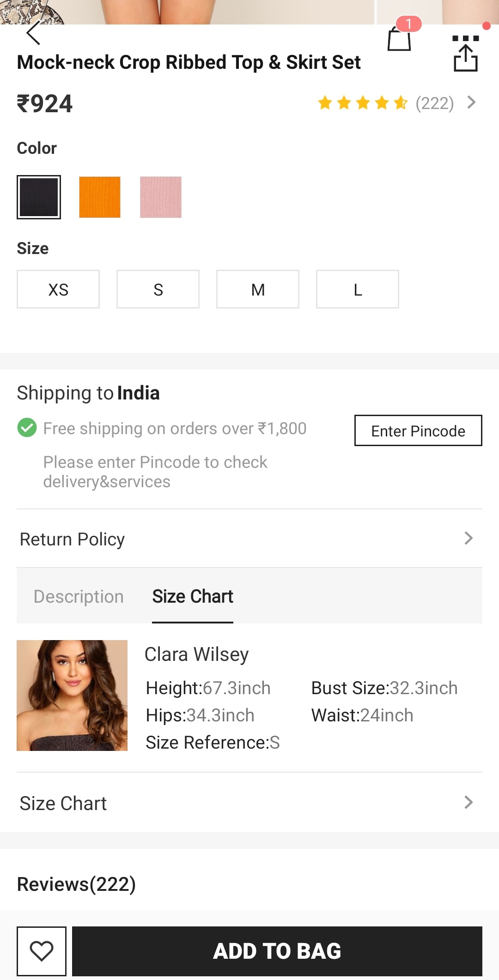Switch to the Description tab
This screenshot has width=499, height=980.
tap(79, 596)
